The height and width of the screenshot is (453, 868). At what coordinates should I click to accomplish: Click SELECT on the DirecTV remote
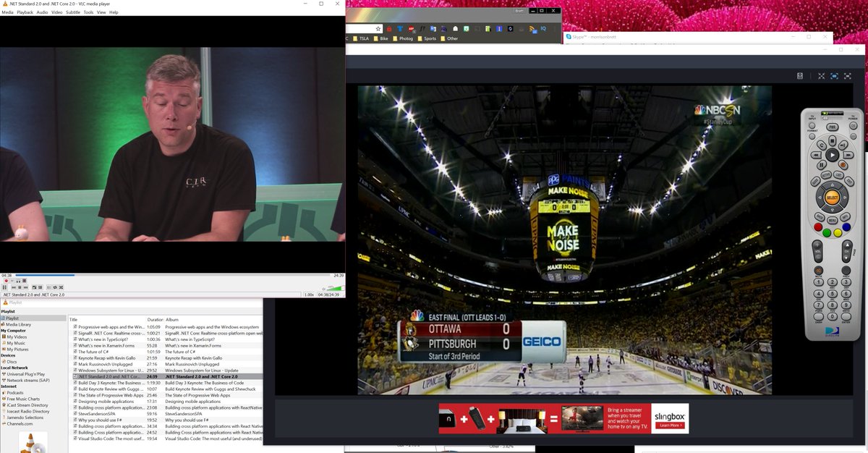[832, 198]
